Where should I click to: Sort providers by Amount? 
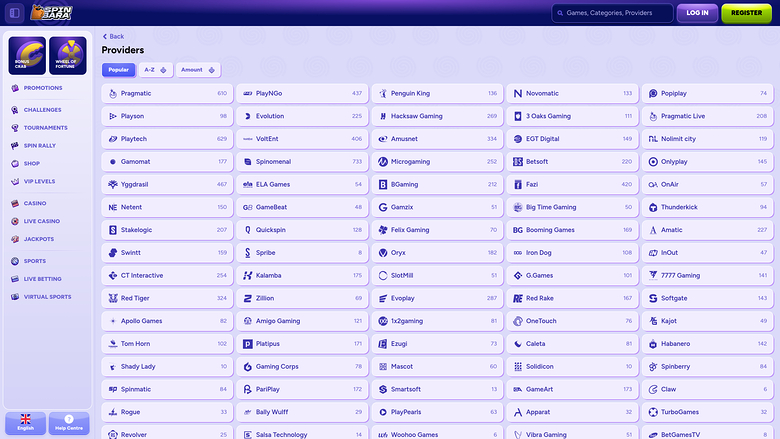197,70
